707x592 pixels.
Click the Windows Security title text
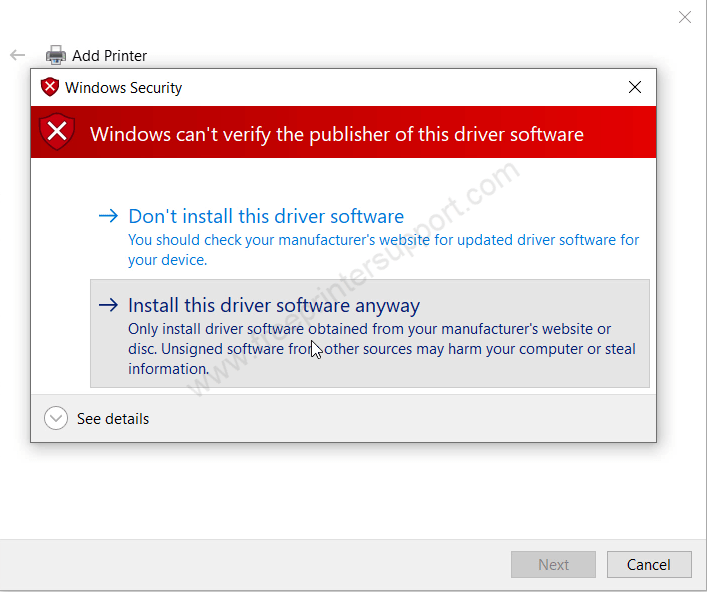(124, 87)
